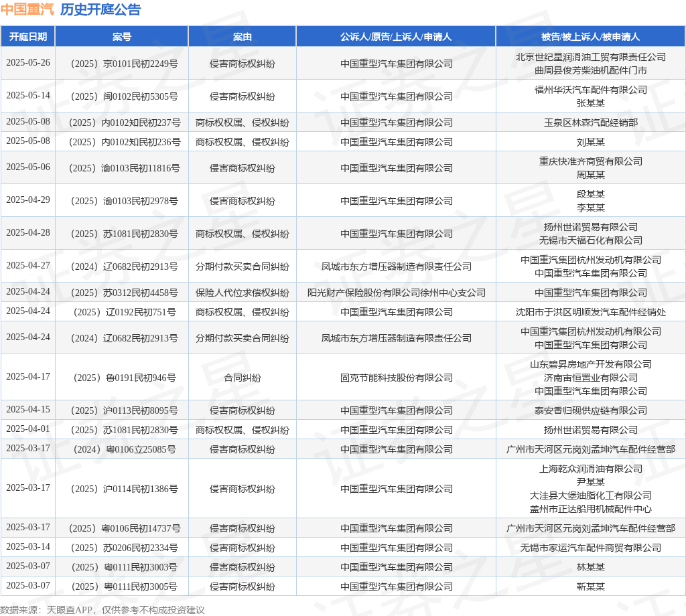The width and height of the screenshot is (686, 616).
Task: Select date cell 2025-05-14
Action: coord(28,95)
